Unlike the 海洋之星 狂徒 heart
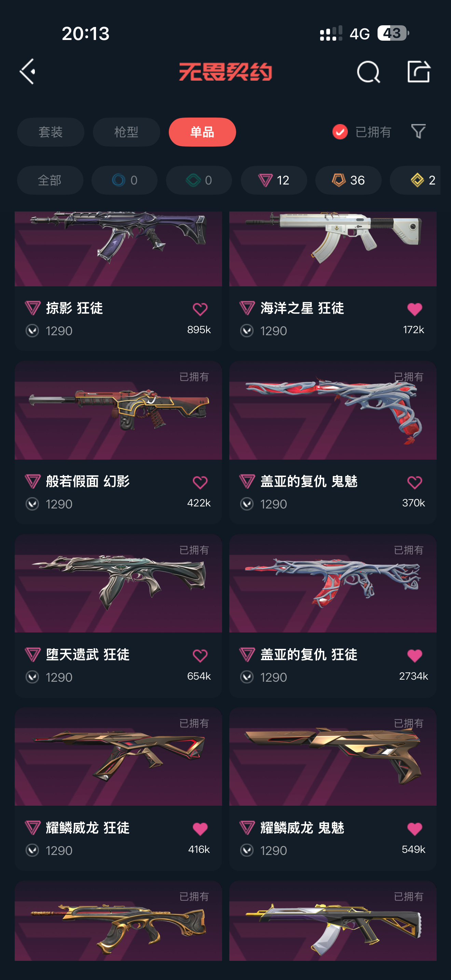Image resolution: width=451 pixels, height=980 pixels. (414, 309)
